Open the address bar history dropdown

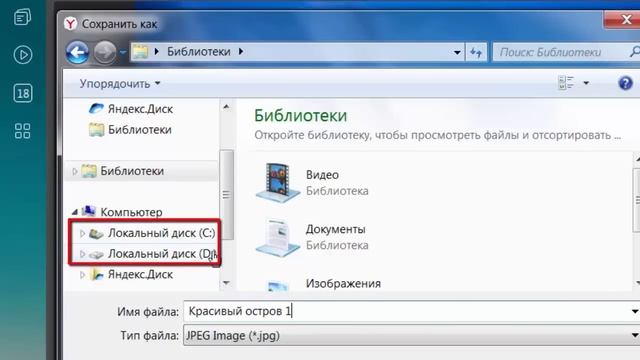457,52
